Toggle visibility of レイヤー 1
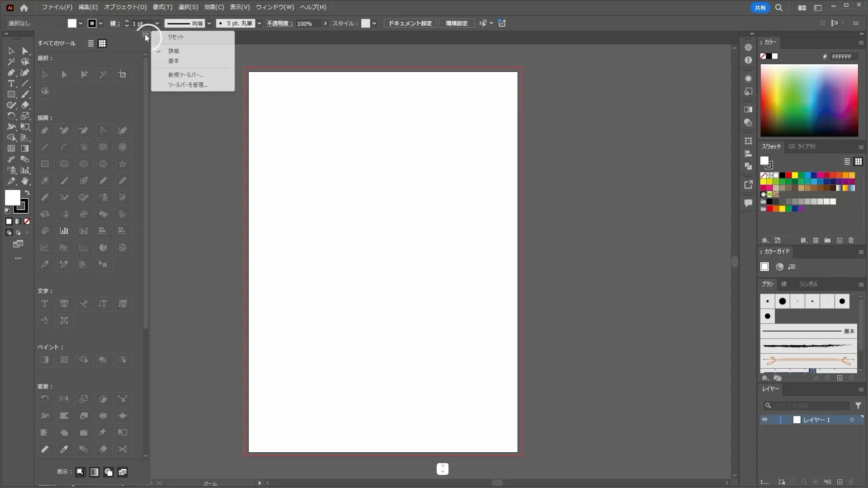The height and width of the screenshot is (488, 868). point(765,420)
